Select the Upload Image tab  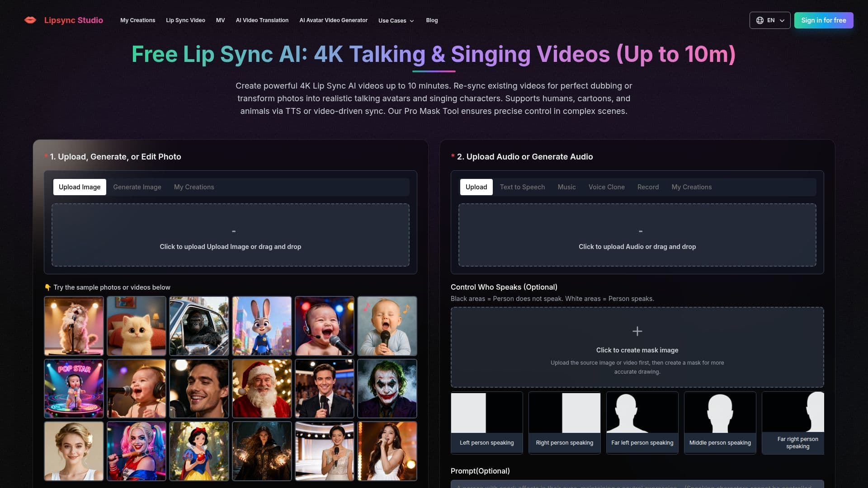tap(80, 187)
